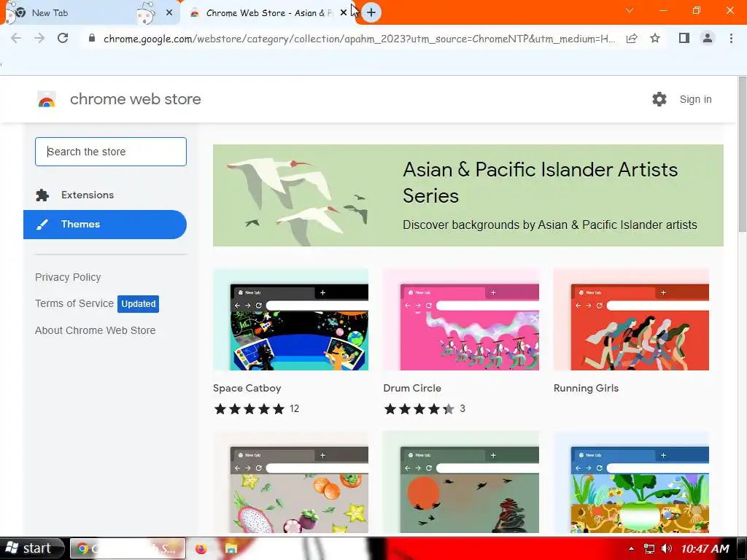Click the browser forward arrow

[39, 38]
